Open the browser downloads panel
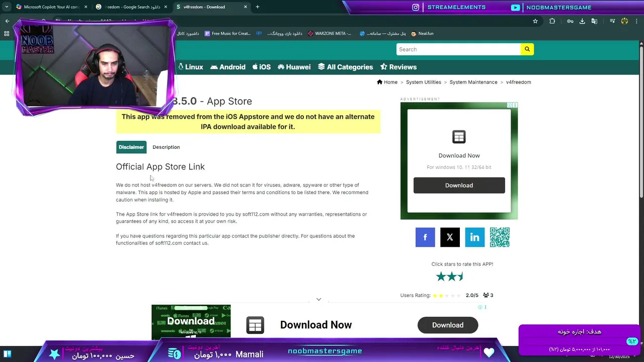Image resolution: width=644 pixels, height=362 pixels. pyautogui.click(x=582, y=21)
